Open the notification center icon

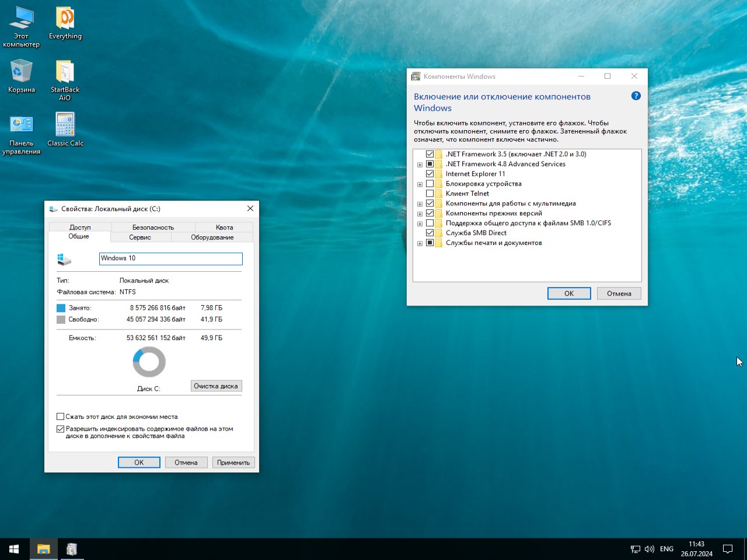click(x=728, y=549)
